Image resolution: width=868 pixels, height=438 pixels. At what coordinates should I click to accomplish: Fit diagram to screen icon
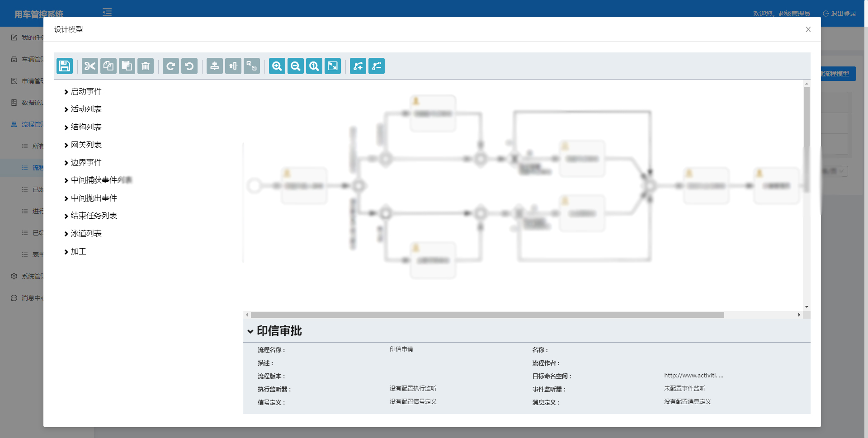point(333,66)
